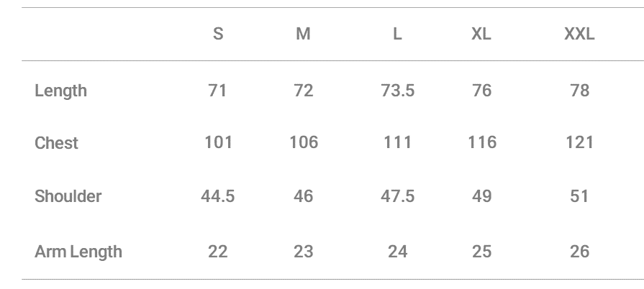Viewport: 644px width, 289px height.
Task: Click Chest value 106 for size M
Action: point(304,142)
